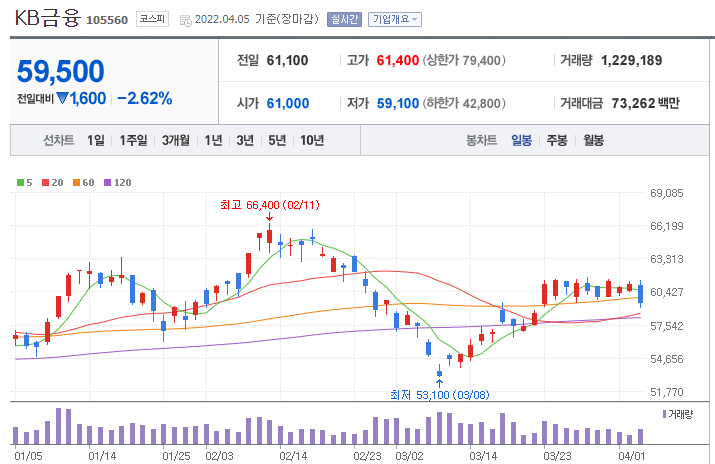Screen dimensions: 715x464
Task: Open the 기업개요 dropdown
Action: [x=395, y=20]
